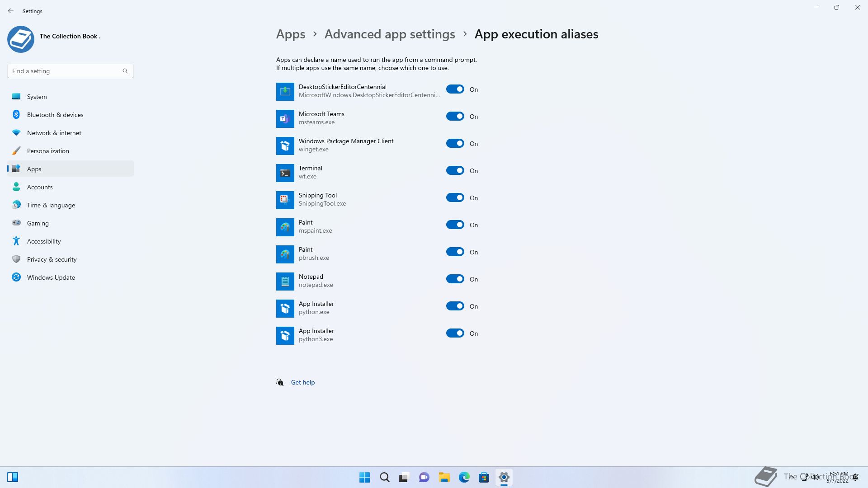Screen dimensions: 868x488
Task: Disable the python3.exe App Installer alias
Action: (455, 333)
